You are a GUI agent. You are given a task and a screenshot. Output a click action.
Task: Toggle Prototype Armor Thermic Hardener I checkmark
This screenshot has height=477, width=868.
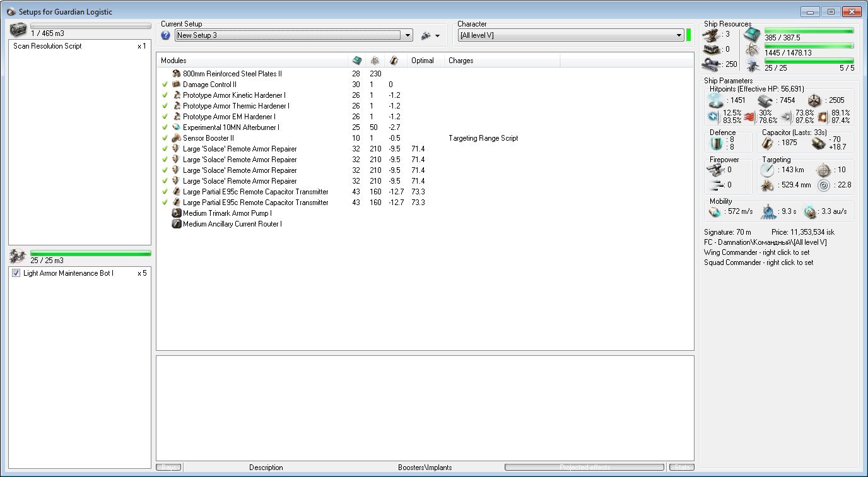coord(165,106)
